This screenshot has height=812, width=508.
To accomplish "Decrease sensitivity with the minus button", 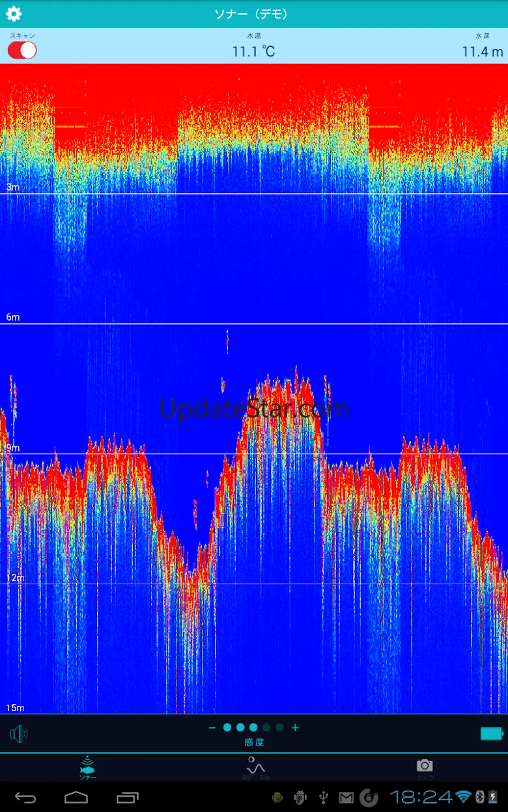I will (212, 727).
